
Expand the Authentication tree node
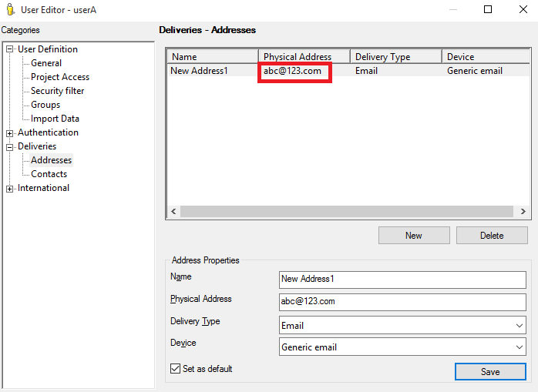pos(10,132)
